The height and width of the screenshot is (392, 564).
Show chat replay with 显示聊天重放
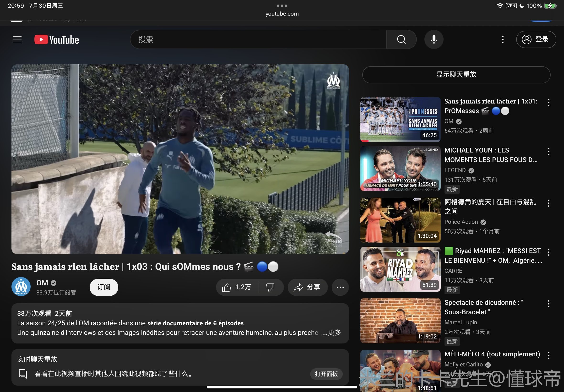pos(456,75)
